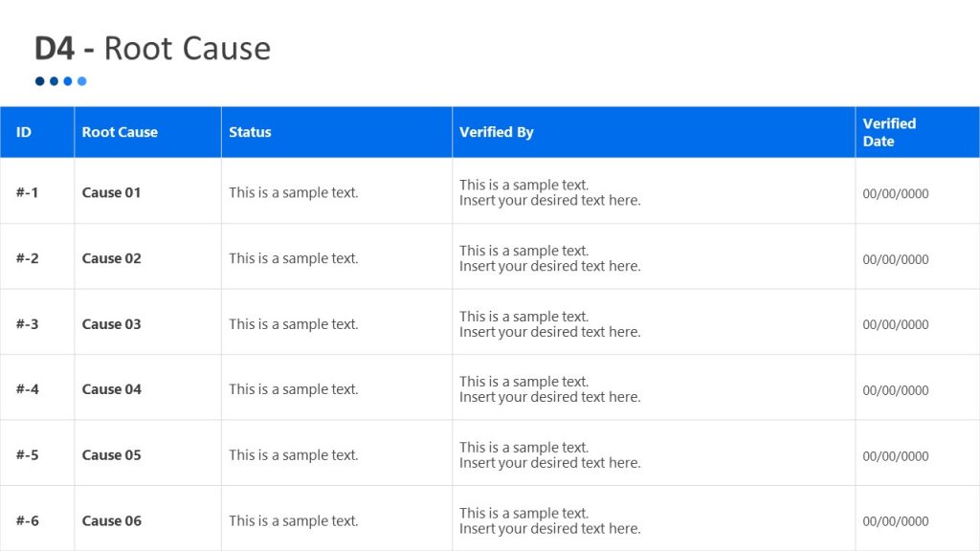Screen dimensions: 980x551
Task: Click the first dark blue dot under title
Action: pyautogui.click(x=38, y=81)
